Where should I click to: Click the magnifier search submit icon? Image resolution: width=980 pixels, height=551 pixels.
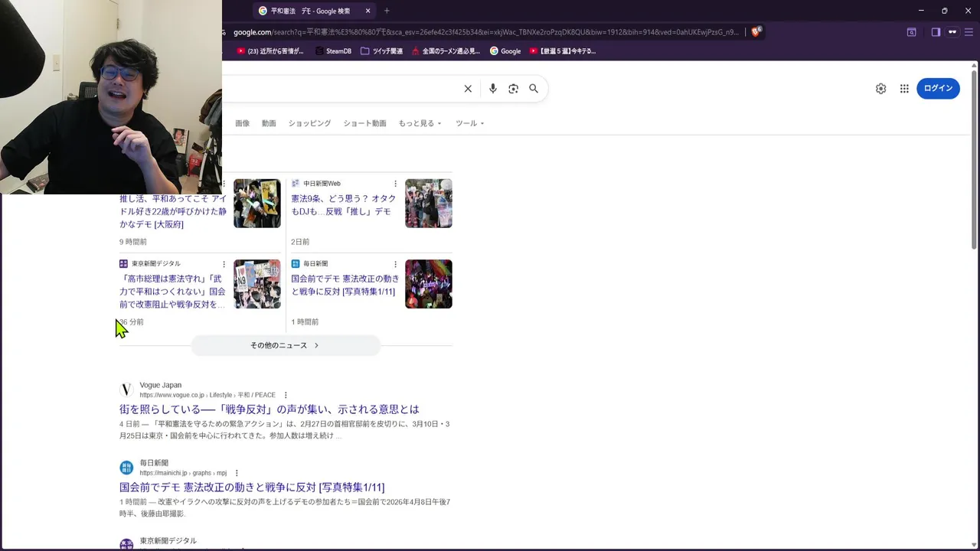534,89
